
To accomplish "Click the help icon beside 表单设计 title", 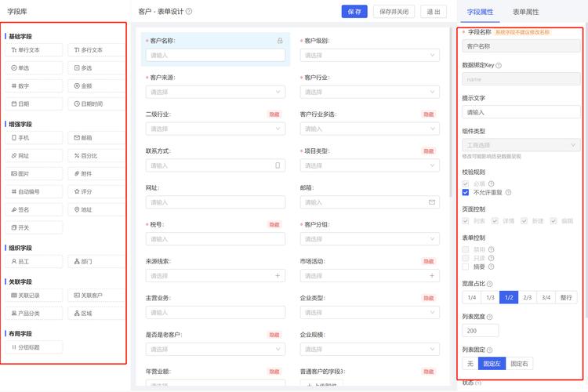I will pyautogui.click(x=189, y=11).
